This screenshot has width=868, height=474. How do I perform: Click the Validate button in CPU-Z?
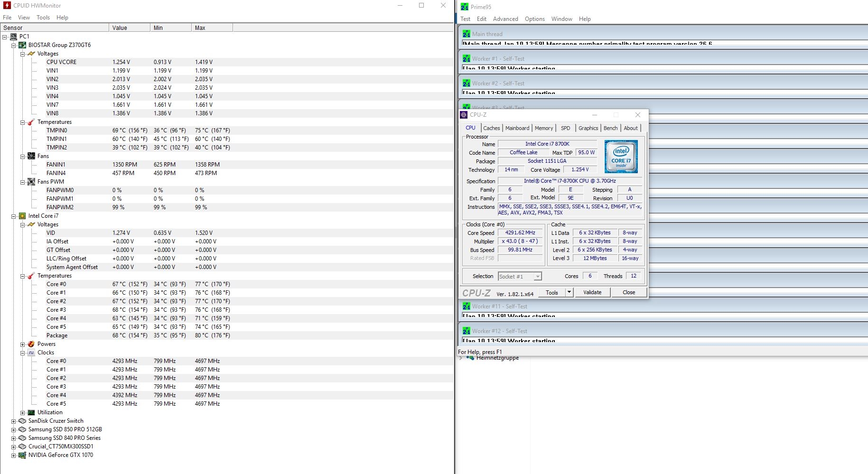pyautogui.click(x=592, y=292)
